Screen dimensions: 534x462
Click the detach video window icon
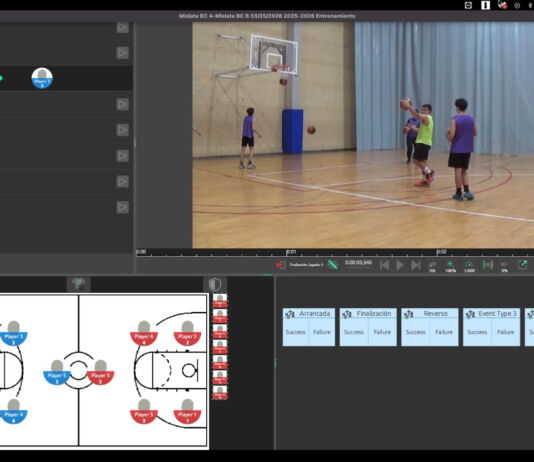(x=522, y=265)
